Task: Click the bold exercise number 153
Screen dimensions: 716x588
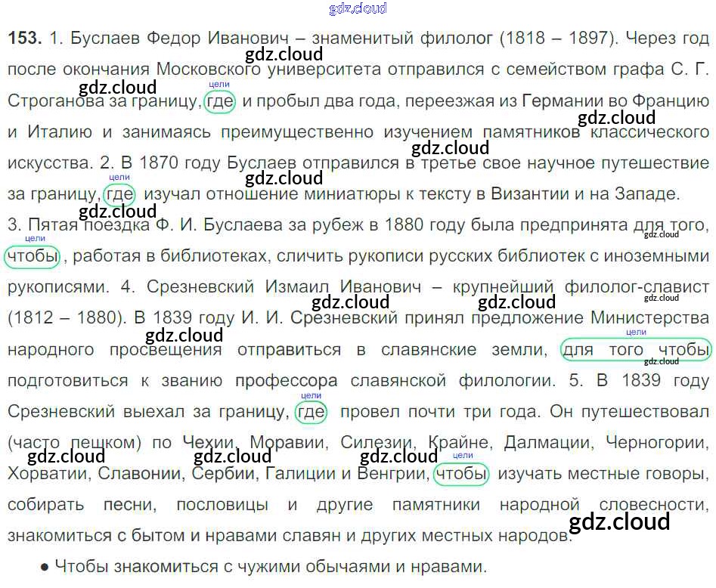Action: 24,38
